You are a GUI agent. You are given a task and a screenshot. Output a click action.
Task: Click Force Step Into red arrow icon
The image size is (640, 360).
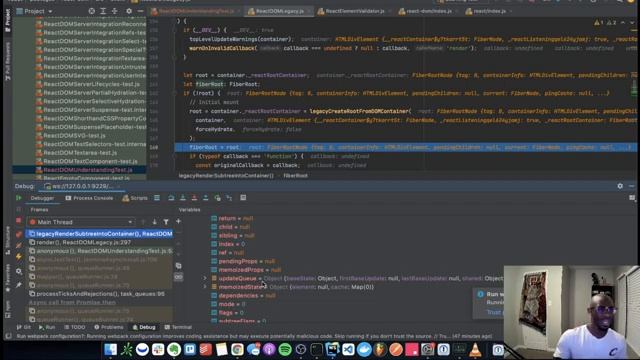[x=194, y=198]
